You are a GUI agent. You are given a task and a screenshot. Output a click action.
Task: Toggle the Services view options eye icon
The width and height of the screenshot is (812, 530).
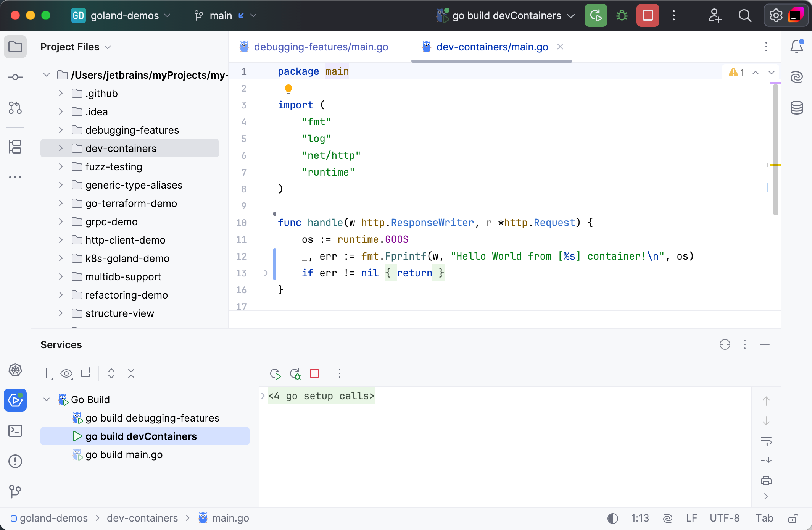coord(66,373)
